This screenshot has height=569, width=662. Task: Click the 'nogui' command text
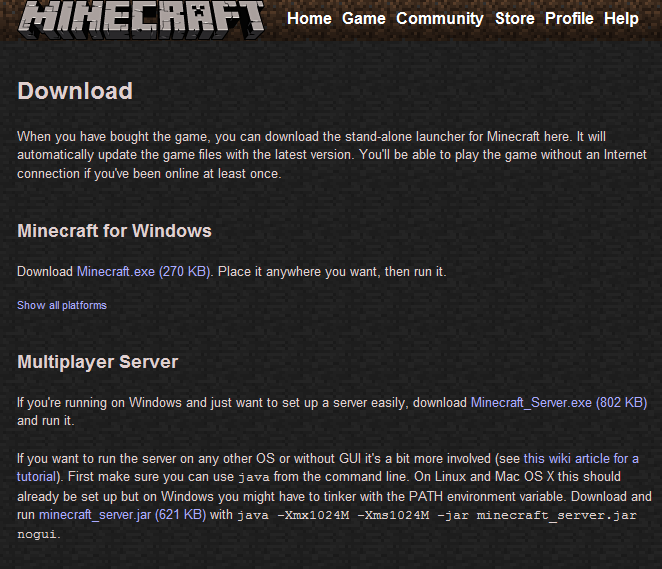click(37, 534)
